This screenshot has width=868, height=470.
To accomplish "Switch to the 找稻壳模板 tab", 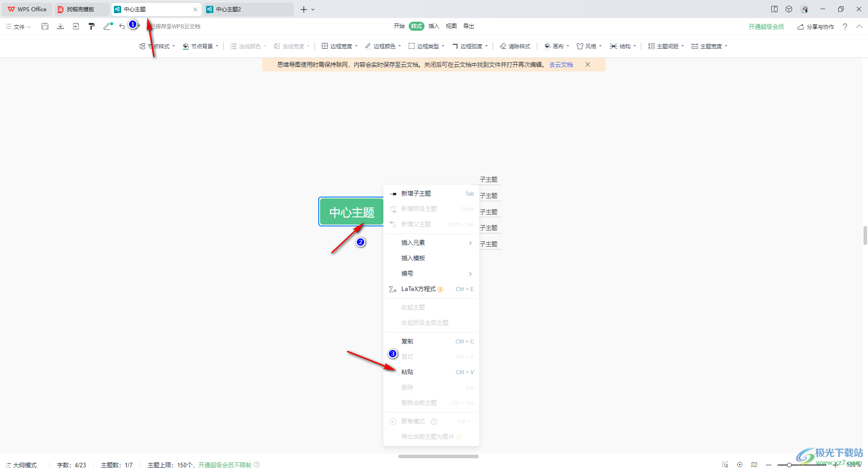I will (x=80, y=9).
